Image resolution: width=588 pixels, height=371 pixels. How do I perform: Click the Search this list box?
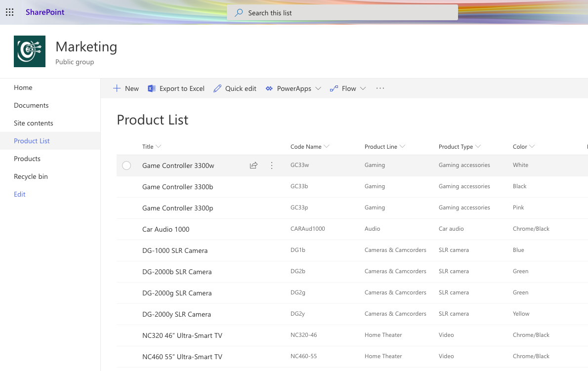342,13
